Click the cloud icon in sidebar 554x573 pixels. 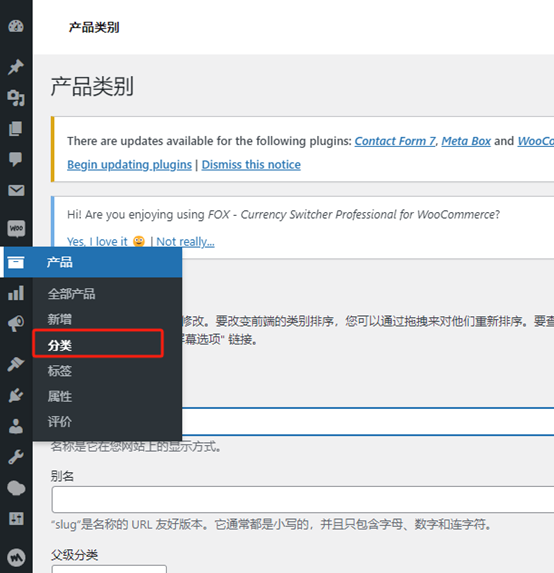[16, 488]
